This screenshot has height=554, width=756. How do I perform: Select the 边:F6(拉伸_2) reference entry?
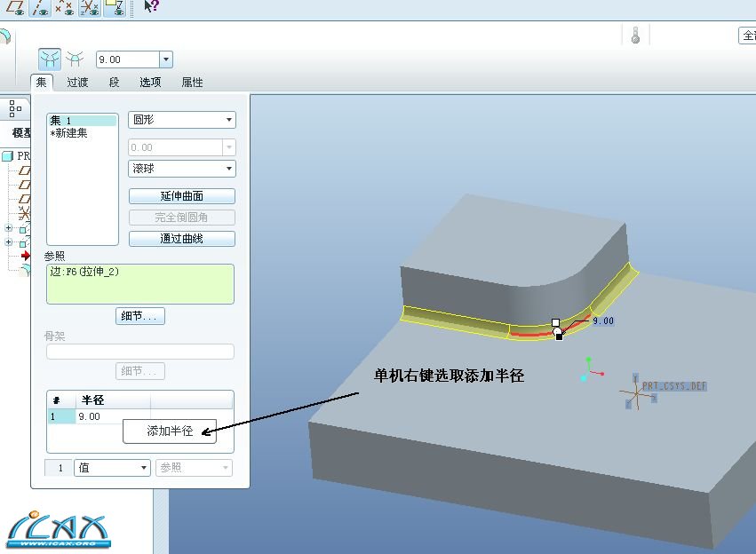[85, 272]
